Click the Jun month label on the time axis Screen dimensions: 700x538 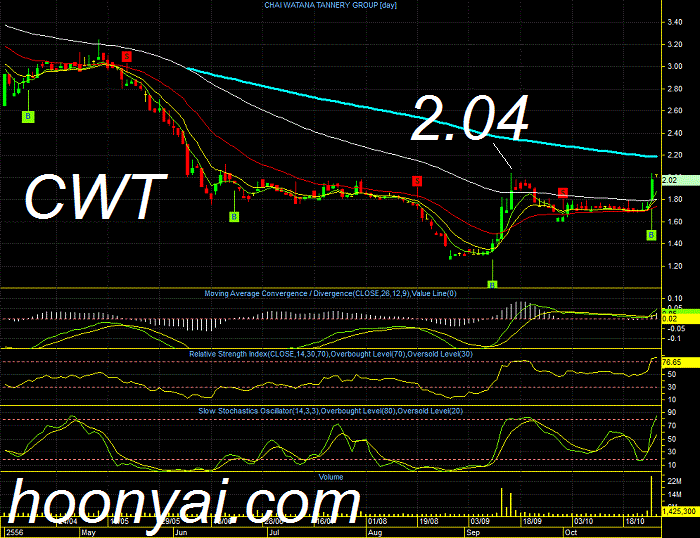tap(181, 533)
